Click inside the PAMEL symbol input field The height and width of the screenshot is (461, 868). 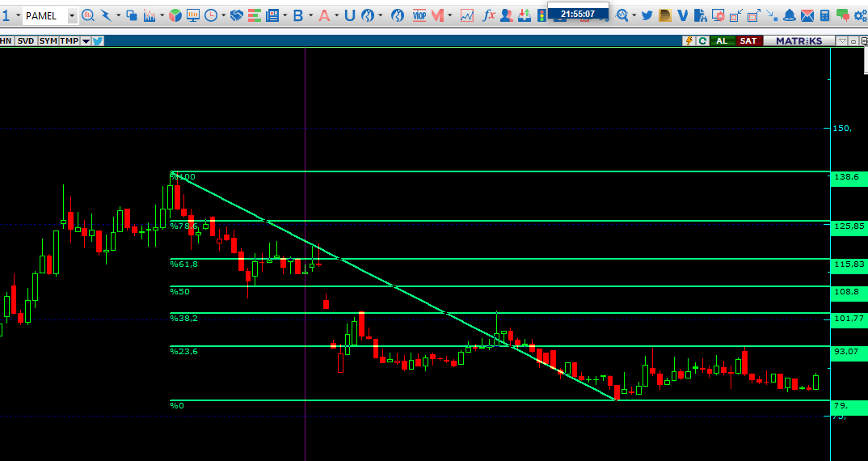44,15
